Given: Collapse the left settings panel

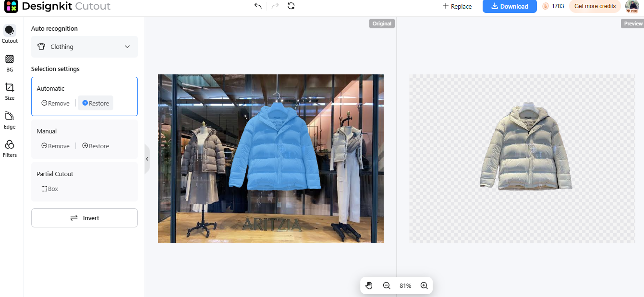Looking at the screenshot, I should click(x=147, y=159).
